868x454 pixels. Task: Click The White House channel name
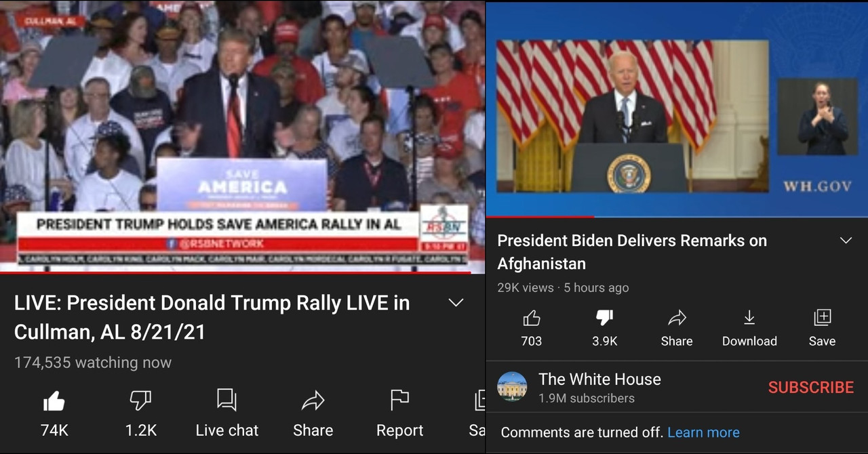point(599,379)
